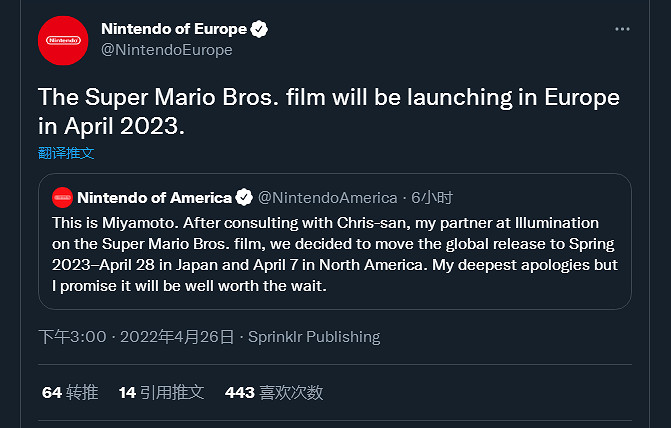
Task: View the 443 喜欢次数 likes list
Action: point(274,393)
